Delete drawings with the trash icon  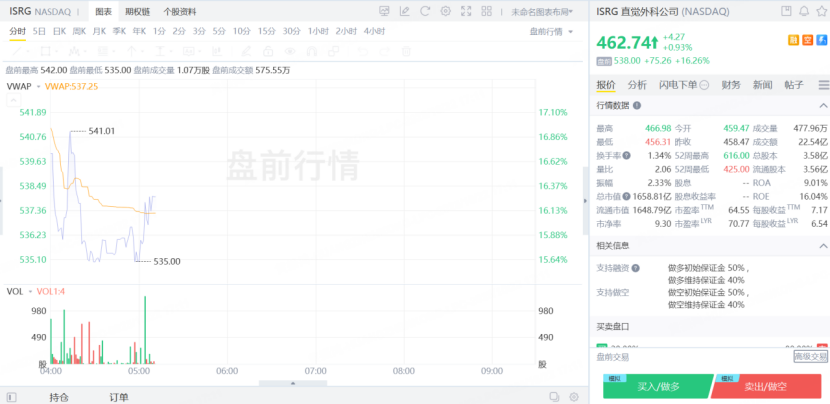406,51
